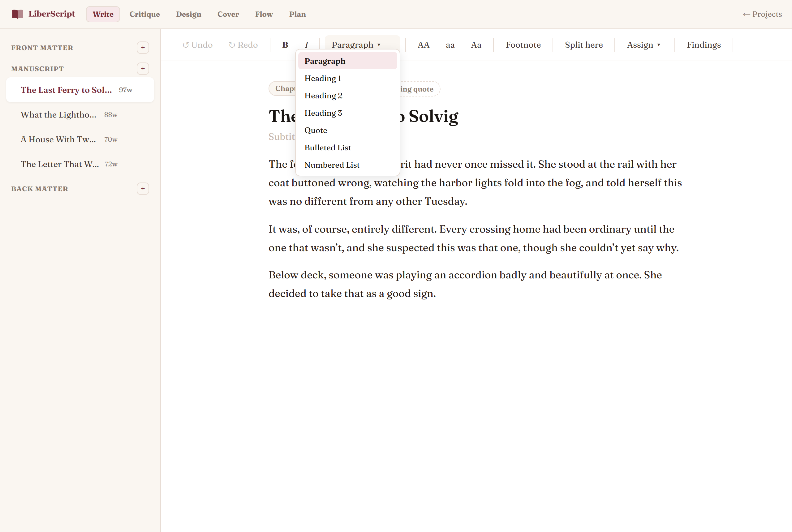Image resolution: width=792 pixels, height=532 pixels.
Task: Apply title case with Aa
Action: pos(476,45)
